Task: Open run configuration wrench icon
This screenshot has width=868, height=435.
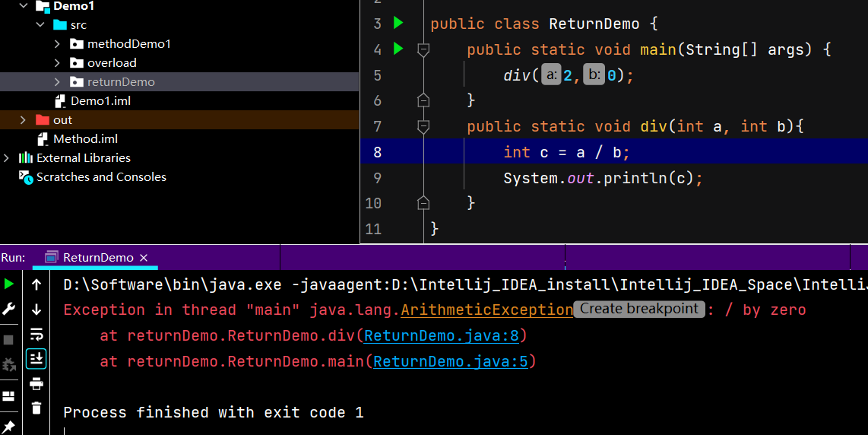Action: [x=9, y=310]
